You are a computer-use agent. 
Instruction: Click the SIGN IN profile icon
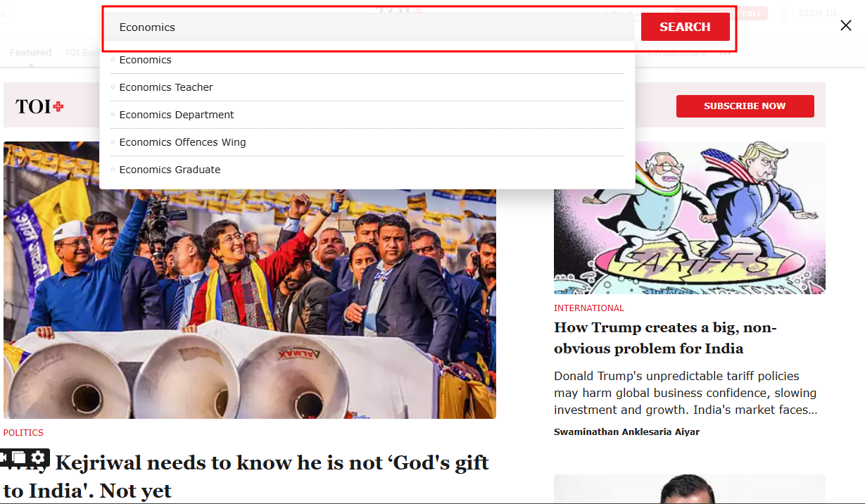(785, 13)
